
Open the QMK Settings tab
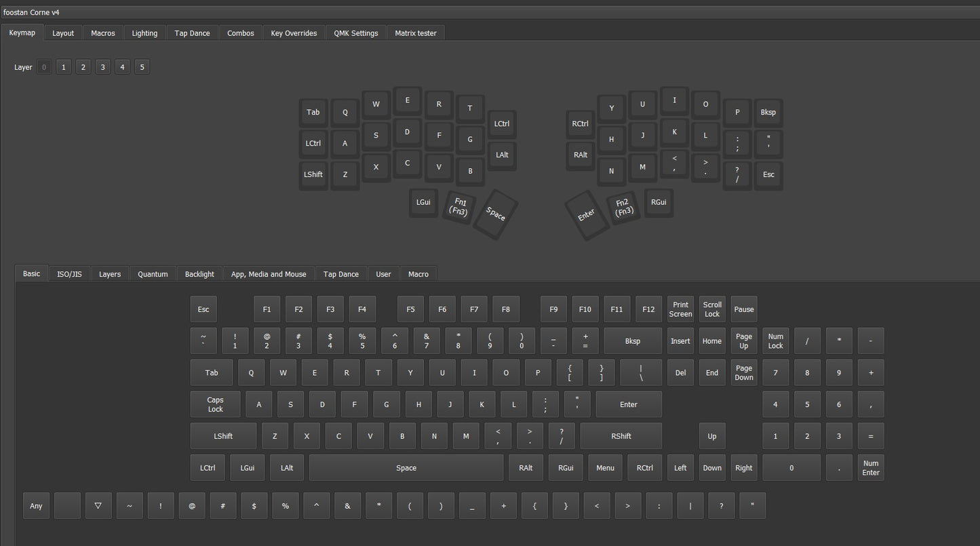coord(355,33)
